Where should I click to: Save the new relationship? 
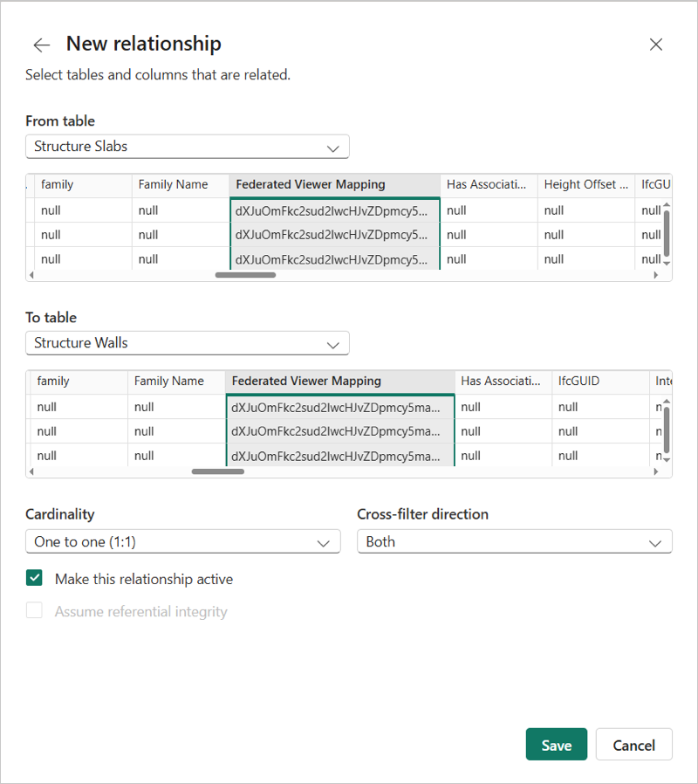pyautogui.click(x=556, y=745)
